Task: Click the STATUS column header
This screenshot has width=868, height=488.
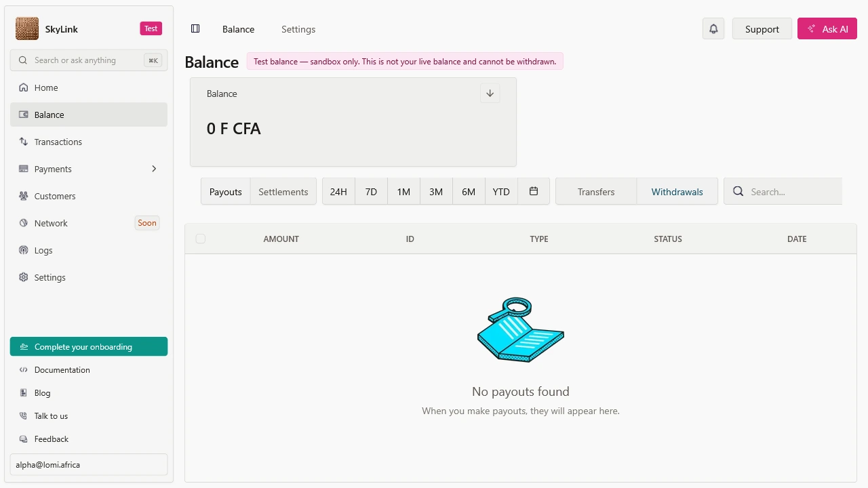Action: pyautogui.click(x=668, y=239)
